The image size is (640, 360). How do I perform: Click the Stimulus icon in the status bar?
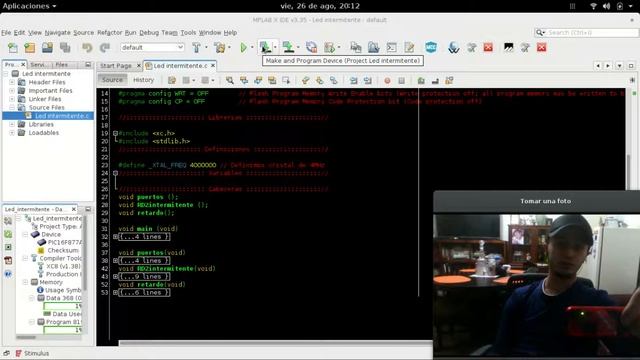tap(18, 353)
